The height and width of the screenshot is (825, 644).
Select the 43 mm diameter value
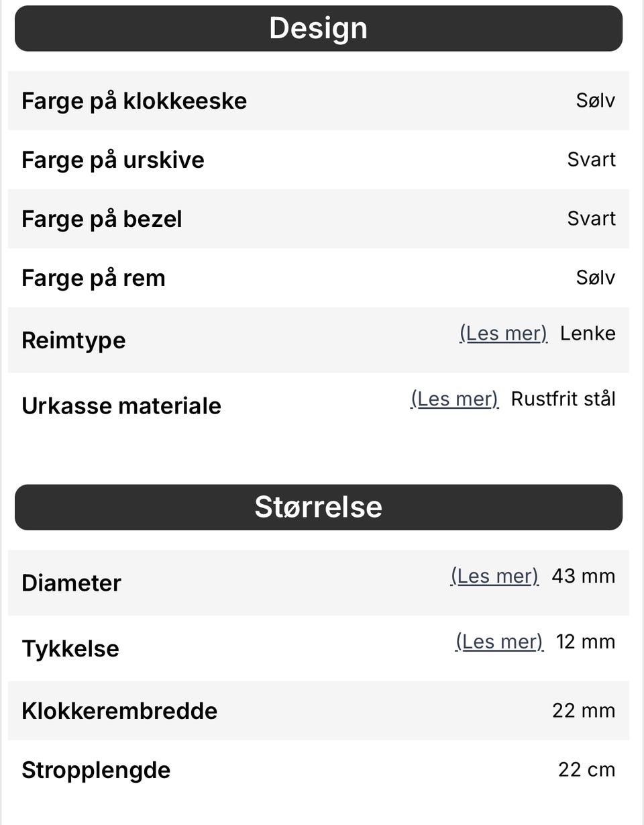click(x=583, y=577)
